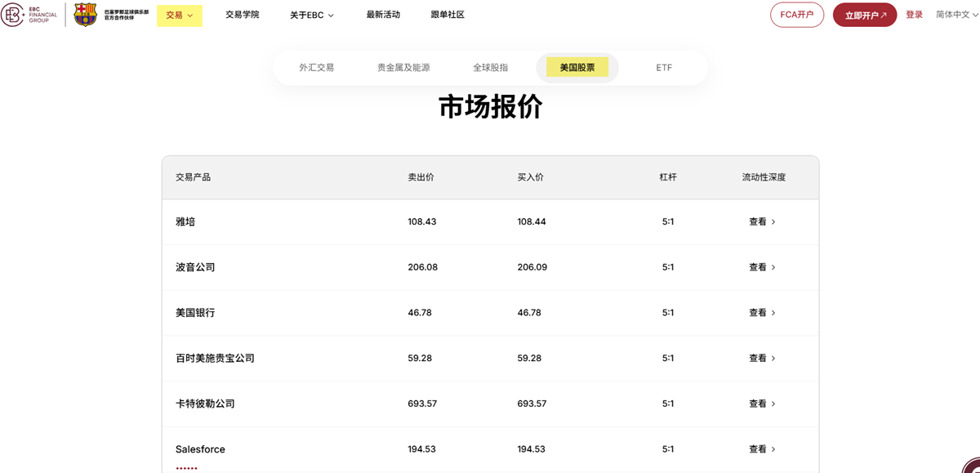Open the 交易学院 menu item

tap(242, 15)
